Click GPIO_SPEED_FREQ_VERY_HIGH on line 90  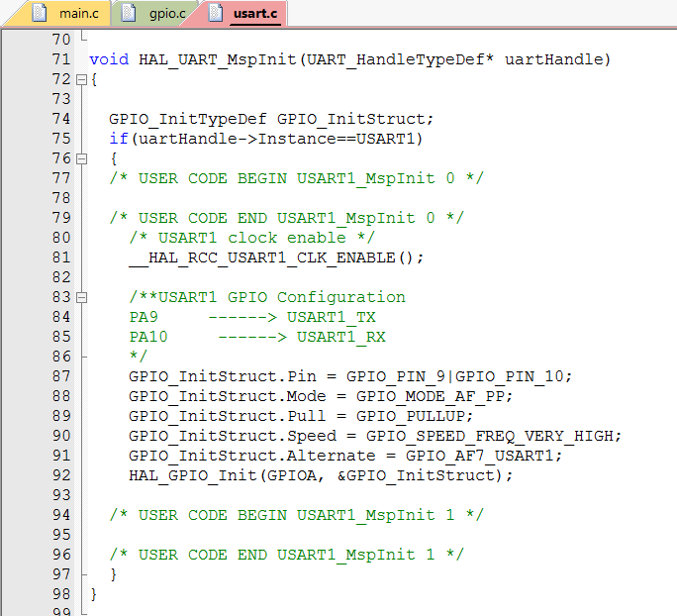489,437
